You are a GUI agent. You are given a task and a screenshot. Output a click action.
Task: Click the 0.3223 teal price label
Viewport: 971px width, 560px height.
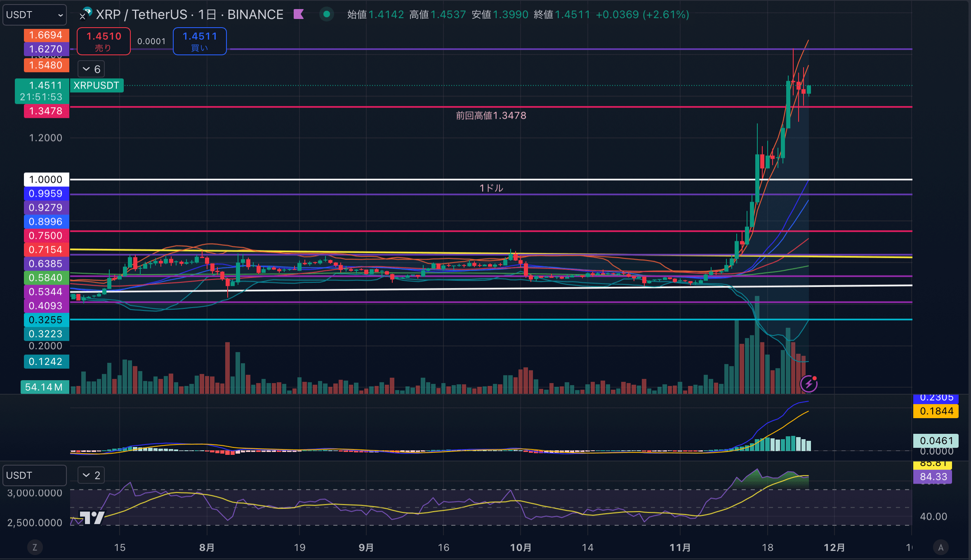(x=46, y=334)
